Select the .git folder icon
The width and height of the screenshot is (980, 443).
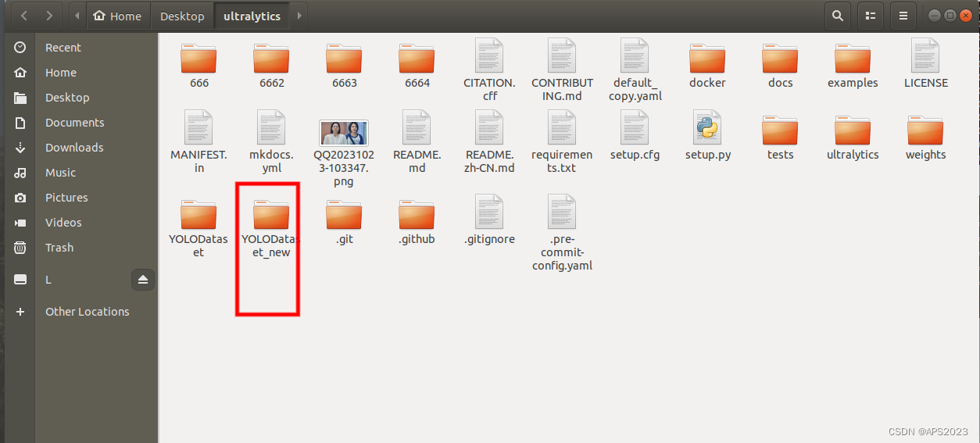(x=345, y=214)
